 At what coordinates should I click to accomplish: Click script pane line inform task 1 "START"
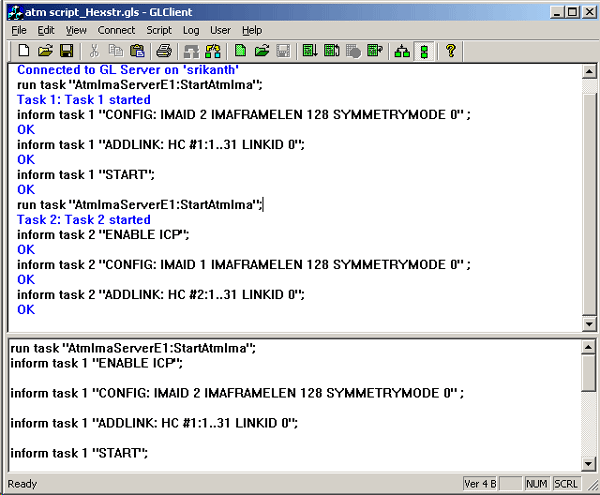click(x=79, y=453)
